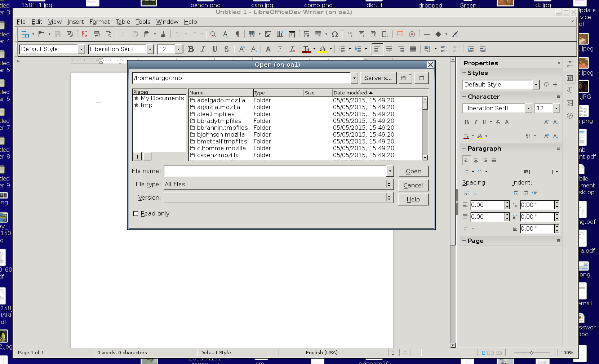The width and height of the screenshot is (599, 364).
Task: Click Insert Text Box toolbar icon
Action: coord(292,34)
